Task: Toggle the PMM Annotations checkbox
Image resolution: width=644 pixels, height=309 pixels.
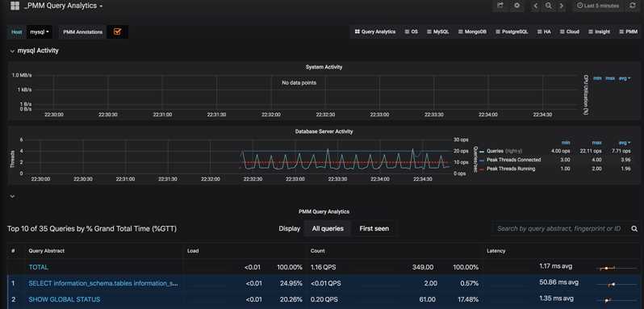Action: [118, 31]
